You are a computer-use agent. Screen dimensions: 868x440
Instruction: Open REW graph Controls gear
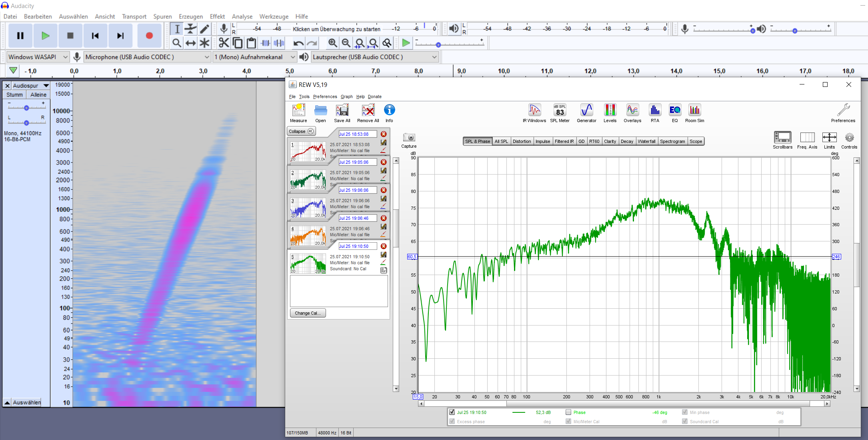(x=849, y=140)
